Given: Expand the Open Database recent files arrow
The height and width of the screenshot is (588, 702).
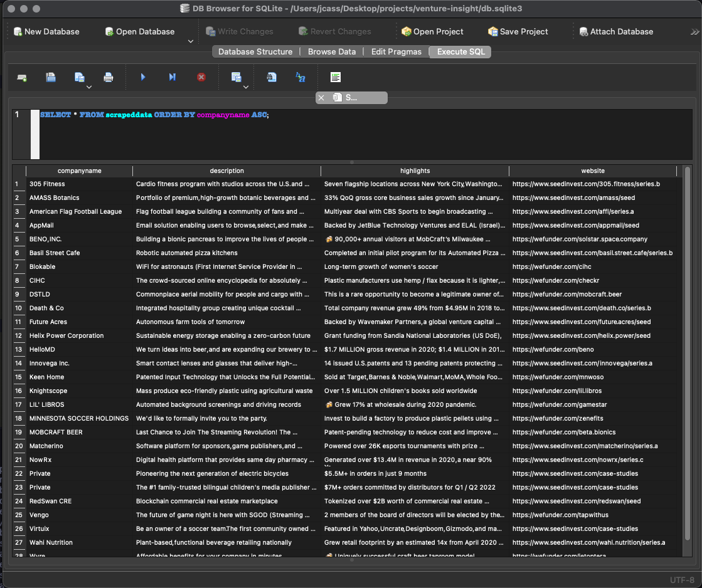Looking at the screenshot, I should (191, 41).
